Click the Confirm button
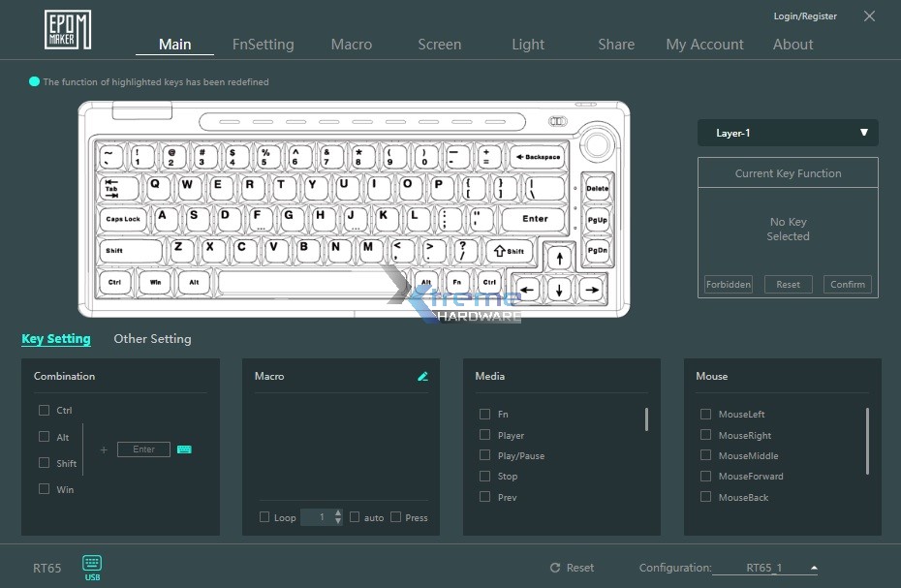Viewport: 901px width, 588px height. [x=847, y=284]
